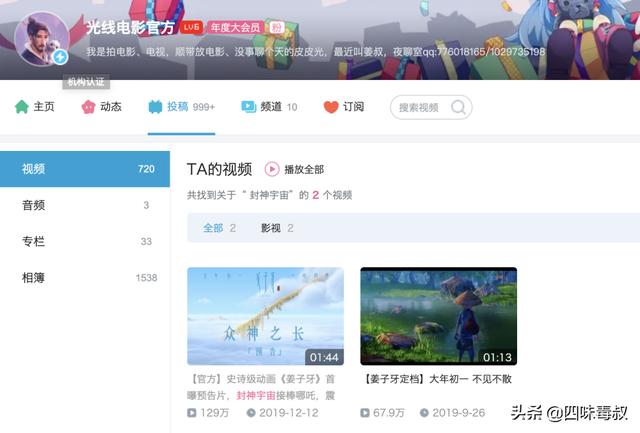Click the 机构认证 tooltip label
640x433 pixels.
(x=86, y=82)
